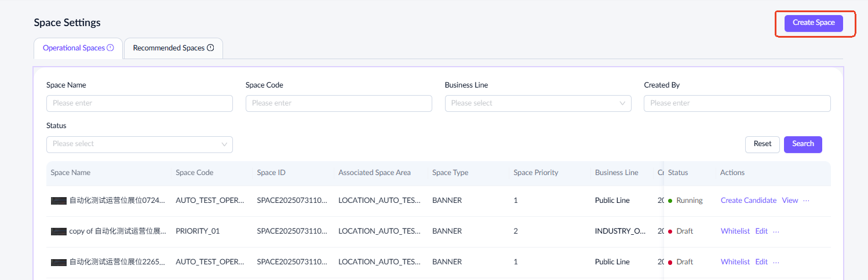Click the info icon beside Recommended Spaces
The width and height of the screenshot is (868, 280).
click(210, 48)
